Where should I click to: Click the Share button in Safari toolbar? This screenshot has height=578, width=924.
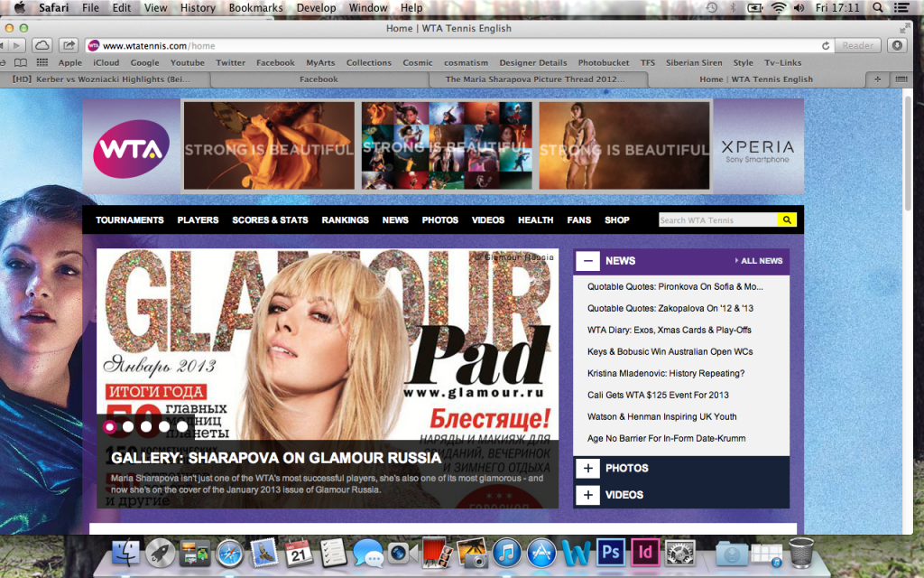(69, 45)
